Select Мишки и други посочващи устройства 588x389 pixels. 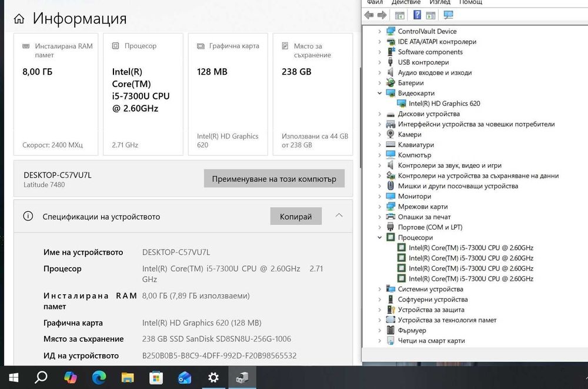[x=458, y=186]
